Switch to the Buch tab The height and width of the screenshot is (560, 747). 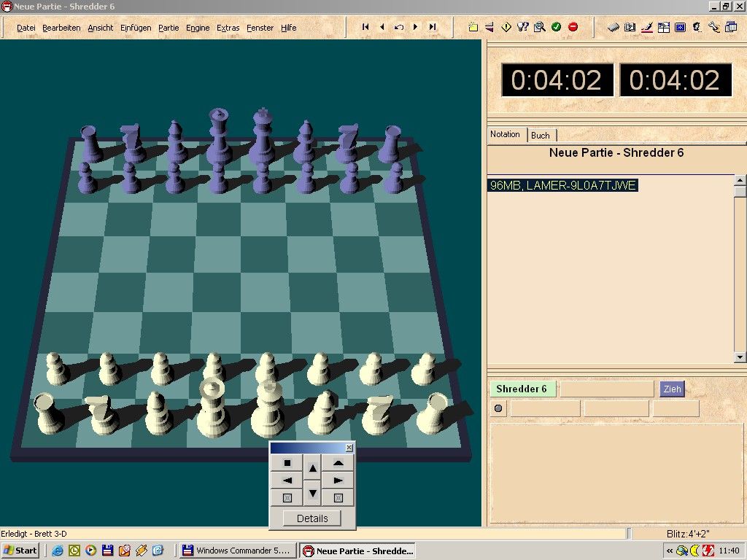541,135
